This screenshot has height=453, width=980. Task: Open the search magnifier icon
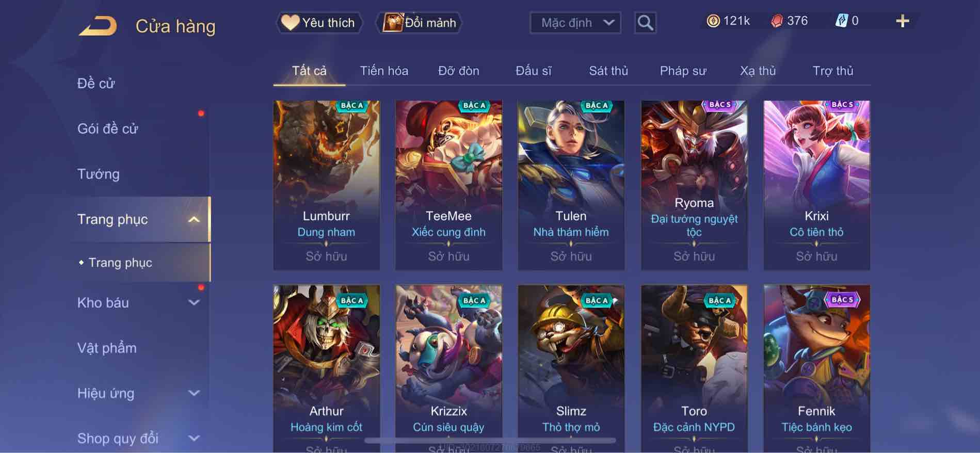[x=645, y=23]
